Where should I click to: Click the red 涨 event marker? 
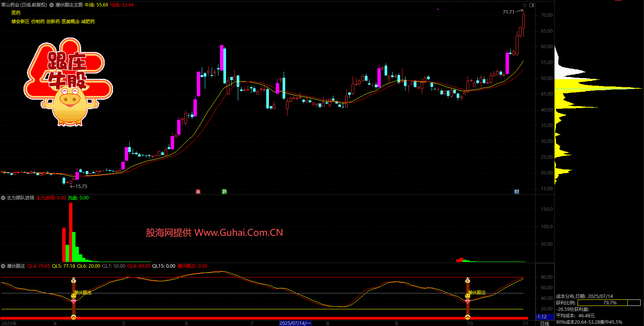coord(198,191)
